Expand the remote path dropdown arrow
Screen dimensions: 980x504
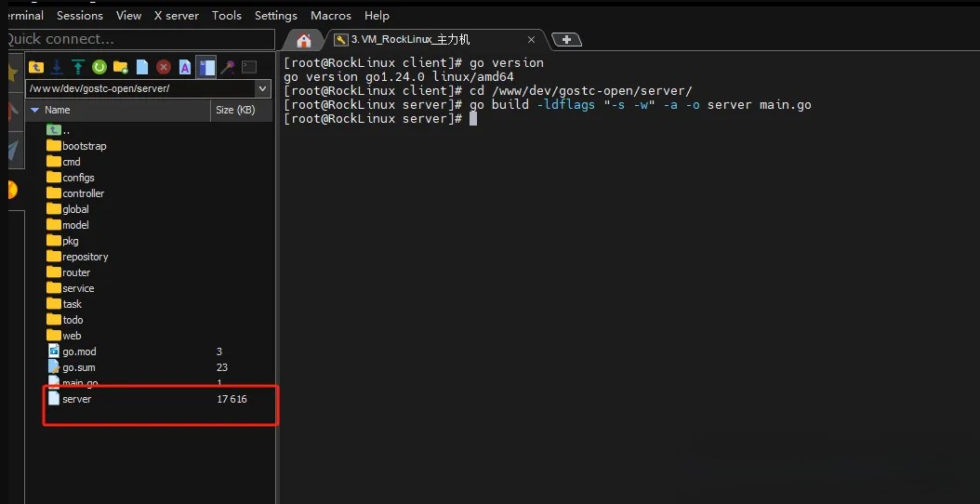point(262,88)
